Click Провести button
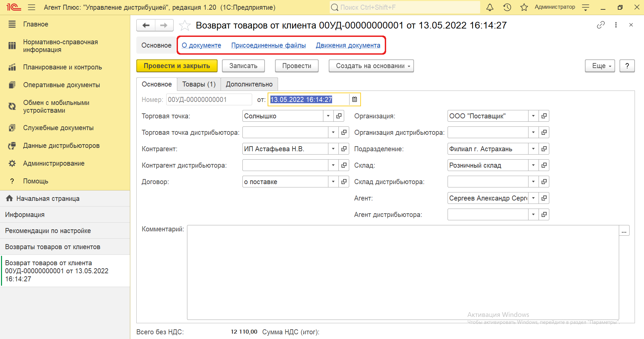The height and width of the screenshot is (339, 644). 297,66
